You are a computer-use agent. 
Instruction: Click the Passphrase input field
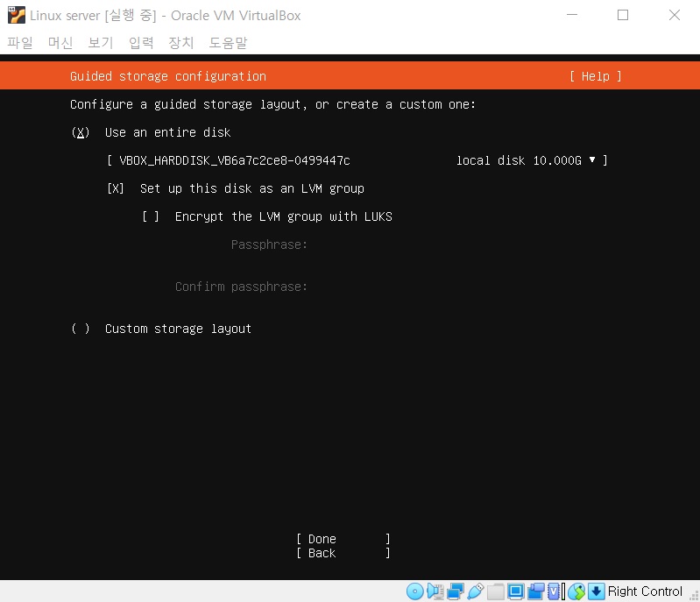tap(460, 244)
